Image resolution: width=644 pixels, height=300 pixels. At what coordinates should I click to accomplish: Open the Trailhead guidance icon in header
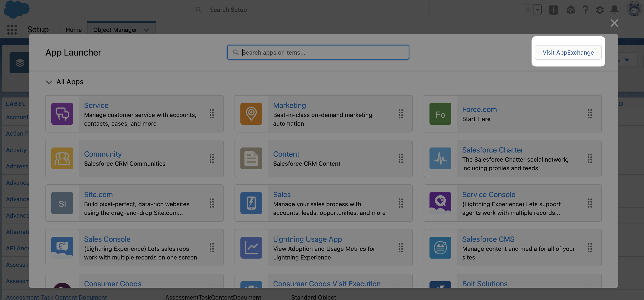point(571,10)
